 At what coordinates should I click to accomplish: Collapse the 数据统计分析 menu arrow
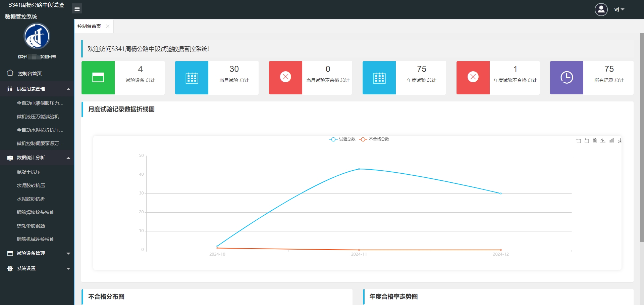click(68, 158)
